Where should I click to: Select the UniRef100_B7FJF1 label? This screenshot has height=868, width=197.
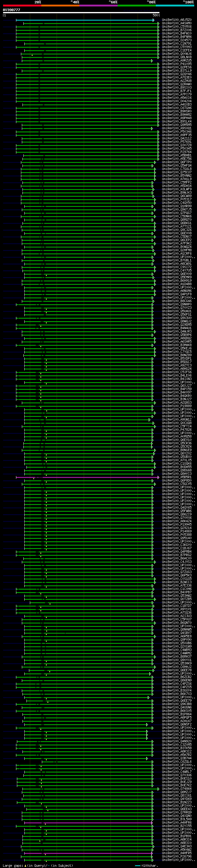click(x=177, y=91)
